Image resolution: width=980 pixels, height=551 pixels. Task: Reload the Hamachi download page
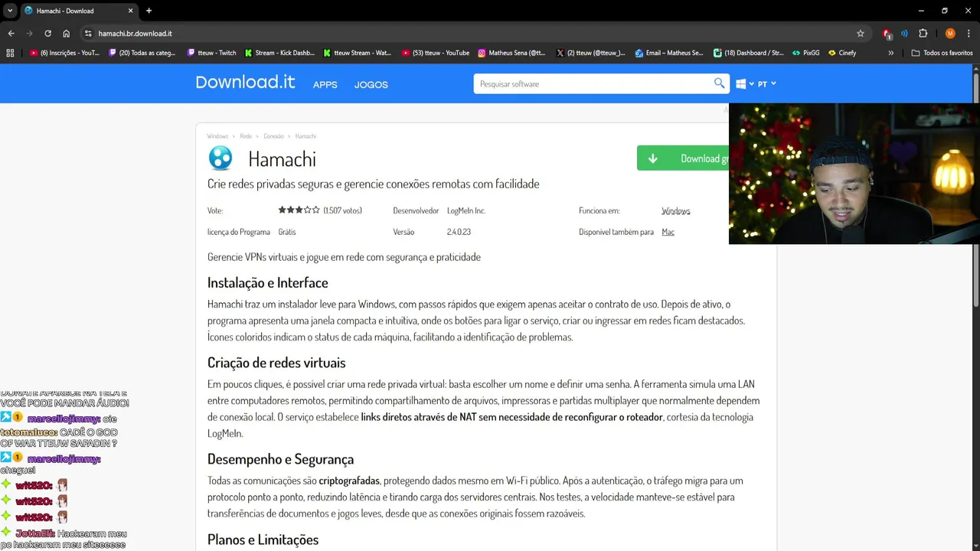47,34
